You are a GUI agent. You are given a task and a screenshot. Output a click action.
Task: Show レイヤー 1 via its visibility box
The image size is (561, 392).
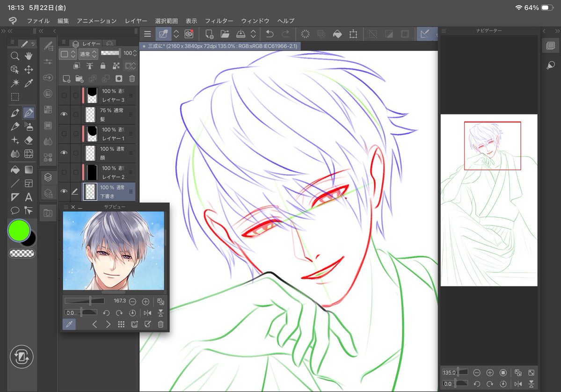point(64,133)
